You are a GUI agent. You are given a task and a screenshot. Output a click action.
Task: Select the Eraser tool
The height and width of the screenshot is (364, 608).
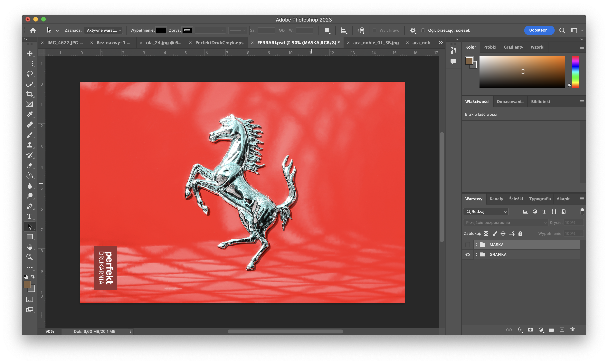click(x=30, y=166)
